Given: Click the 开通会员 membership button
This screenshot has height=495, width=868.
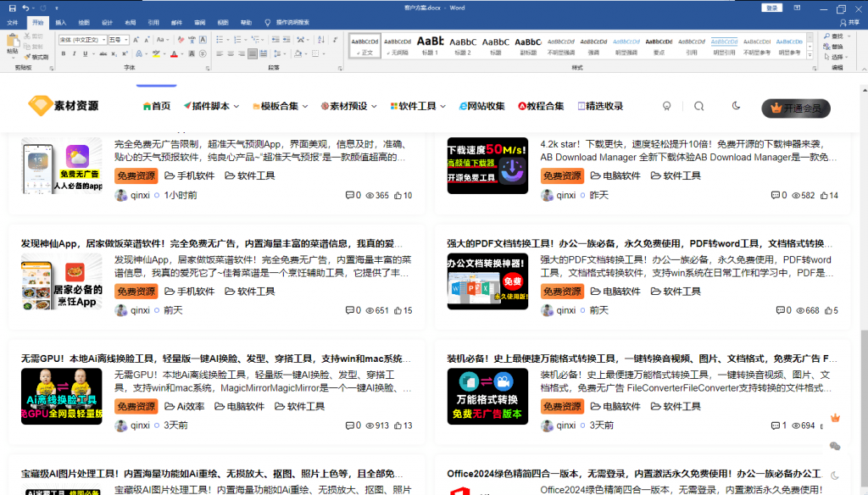Looking at the screenshot, I should [x=795, y=108].
